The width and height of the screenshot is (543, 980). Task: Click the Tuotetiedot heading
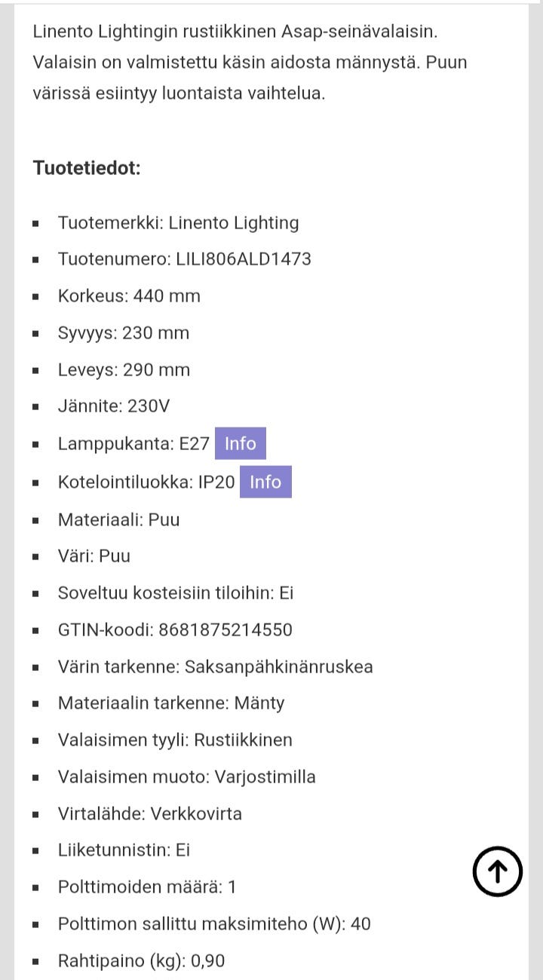[x=87, y=167]
